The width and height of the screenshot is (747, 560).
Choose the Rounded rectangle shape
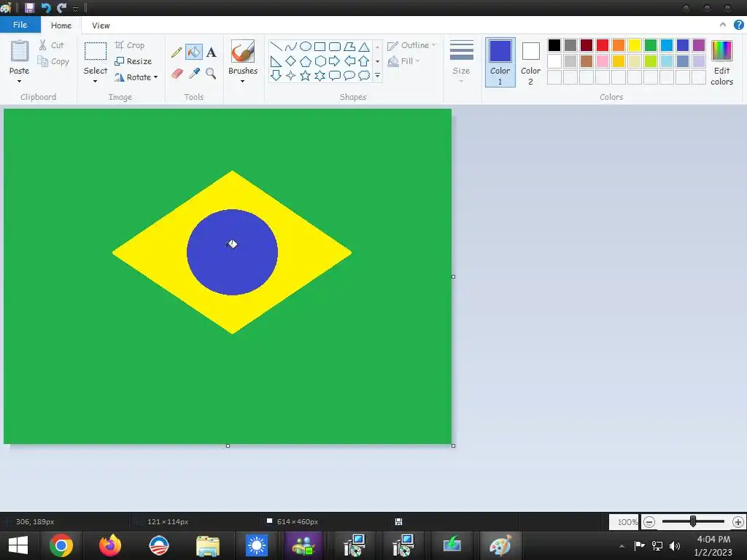coord(335,46)
